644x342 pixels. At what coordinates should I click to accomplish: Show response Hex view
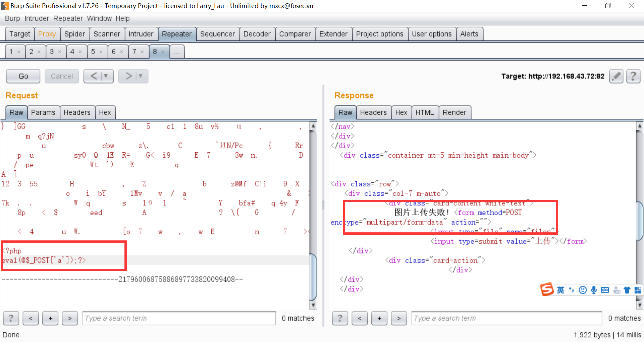pos(401,112)
